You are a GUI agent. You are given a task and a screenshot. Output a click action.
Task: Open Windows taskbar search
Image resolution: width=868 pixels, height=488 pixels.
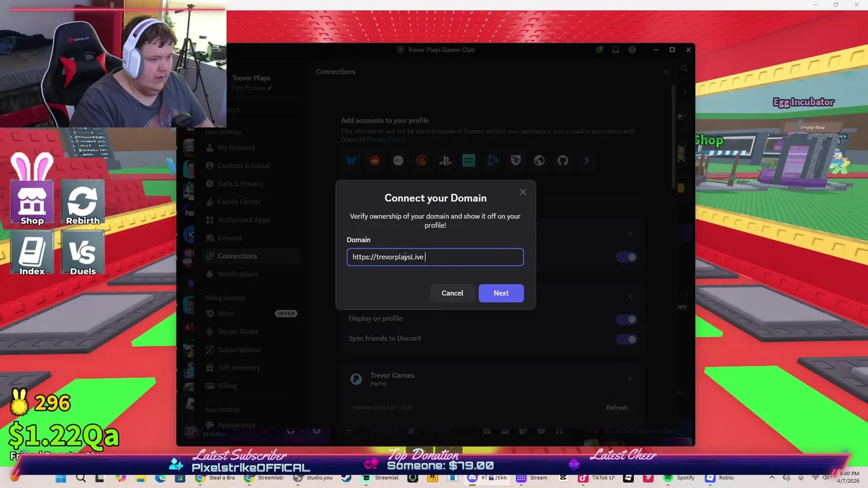[x=81, y=478]
